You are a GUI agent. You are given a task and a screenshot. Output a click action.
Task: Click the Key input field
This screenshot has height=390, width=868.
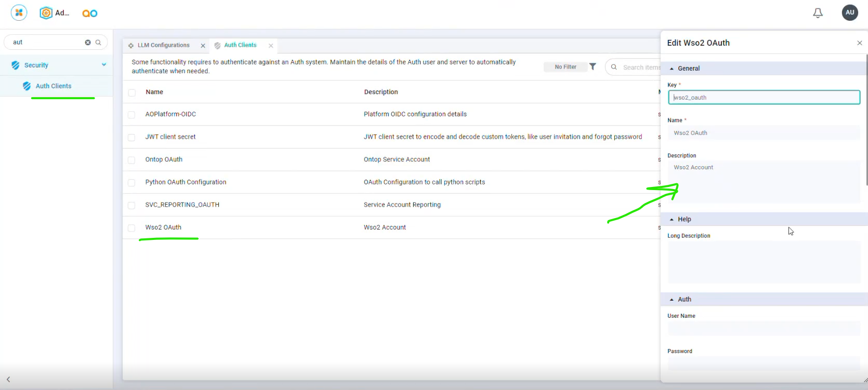click(764, 98)
